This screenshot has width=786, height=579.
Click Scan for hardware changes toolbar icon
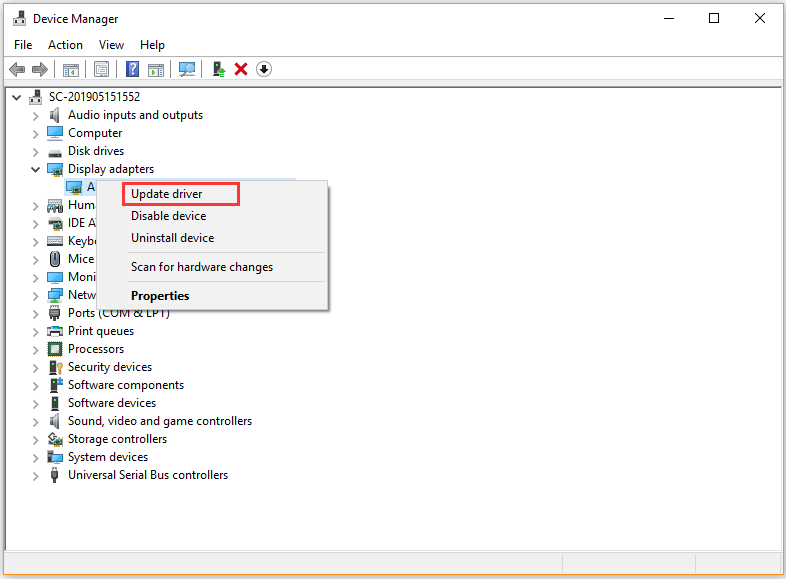pos(186,69)
